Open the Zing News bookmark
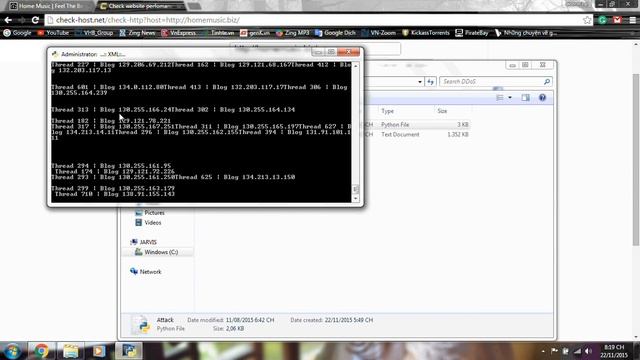This screenshot has height=360, width=640. (x=137, y=33)
